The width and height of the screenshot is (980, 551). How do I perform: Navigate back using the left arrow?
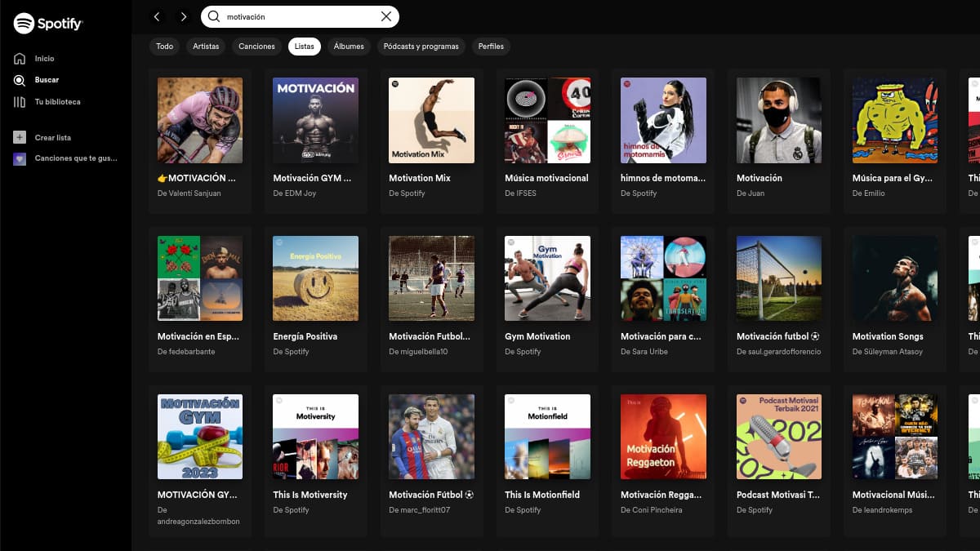(x=157, y=16)
